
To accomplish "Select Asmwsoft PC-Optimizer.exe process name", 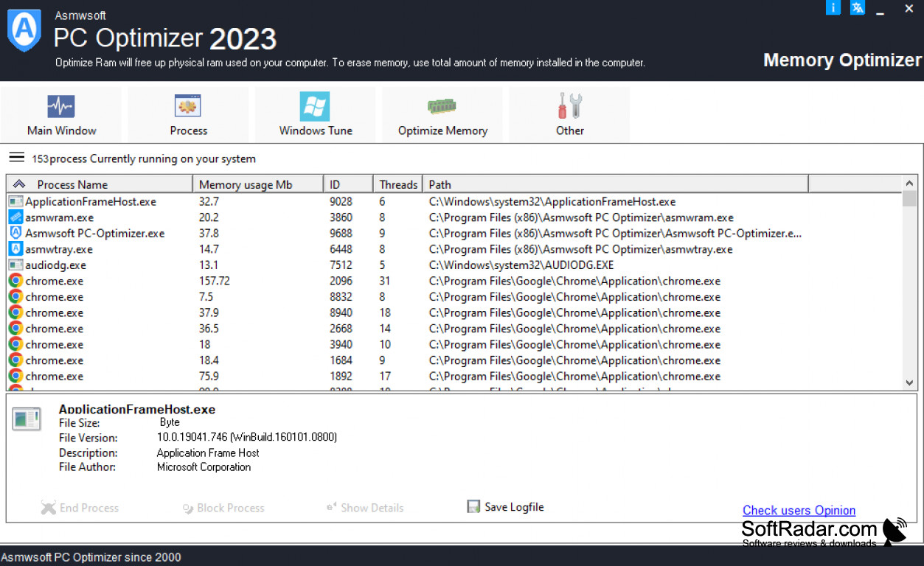I will 95,233.
